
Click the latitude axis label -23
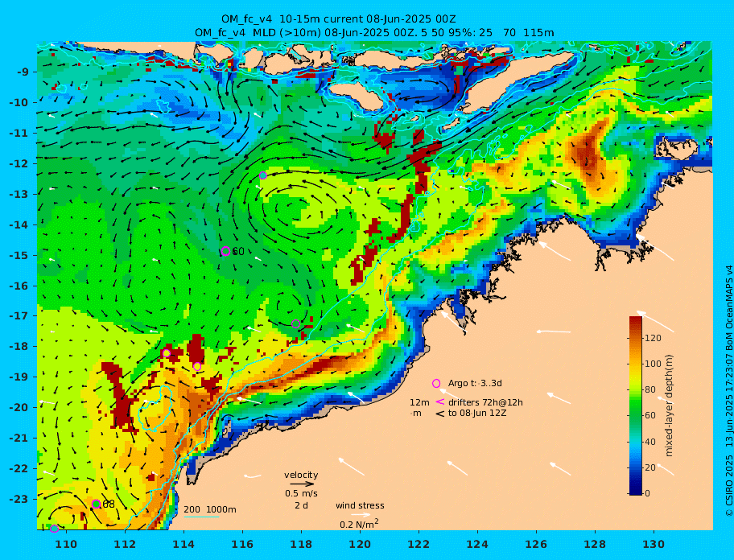[19, 499]
